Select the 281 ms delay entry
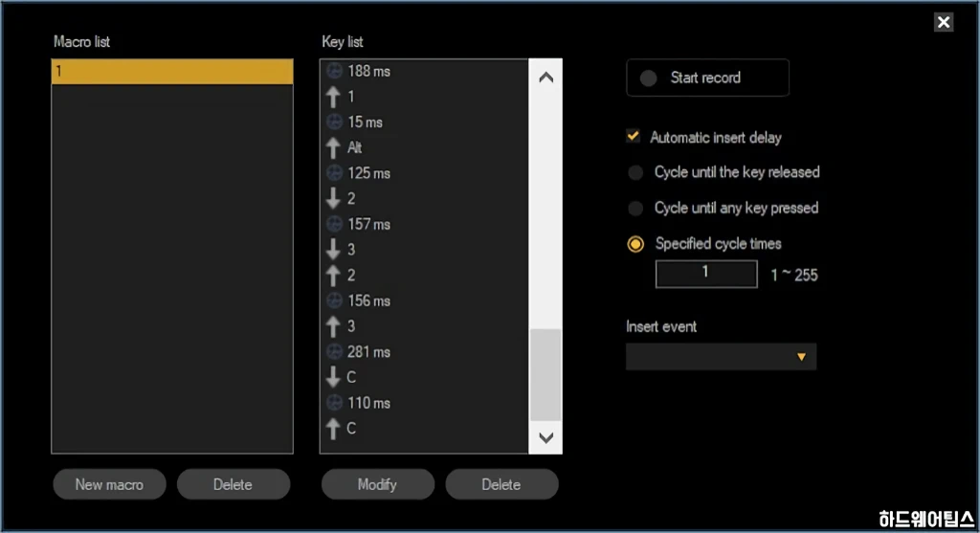The height and width of the screenshot is (533, 980). [x=424, y=352]
